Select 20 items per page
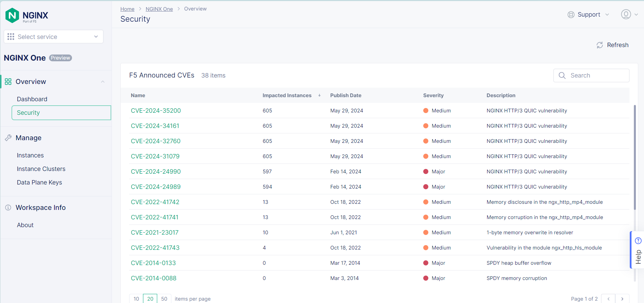The height and width of the screenshot is (303, 644). (x=150, y=299)
